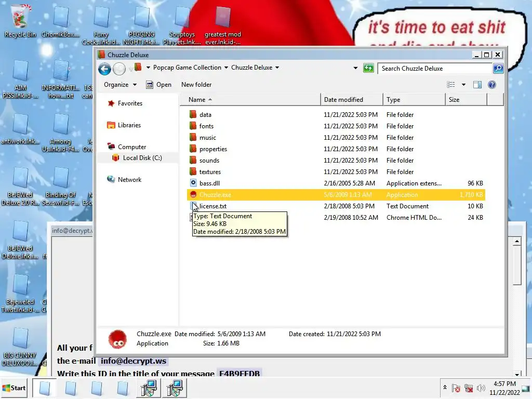This screenshot has height=399, width=532.
Task: Sort by Date modified column header
Action: click(352, 99)
